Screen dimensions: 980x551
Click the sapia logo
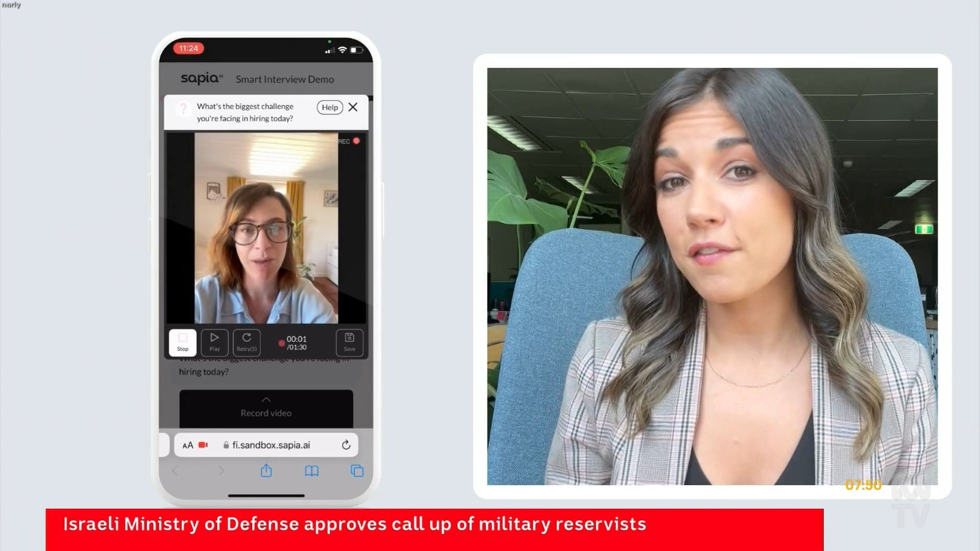(202, 79)
